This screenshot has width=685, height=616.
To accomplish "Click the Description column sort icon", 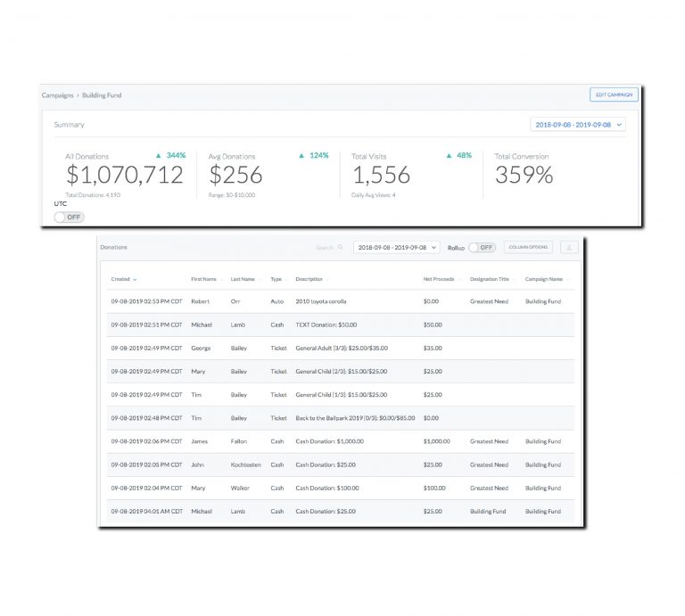I will pos(326,280).
